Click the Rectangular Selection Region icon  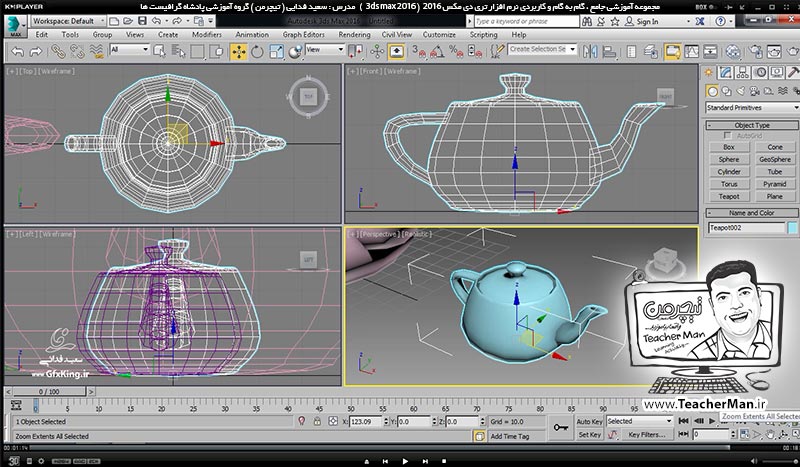tap(197, 52)
